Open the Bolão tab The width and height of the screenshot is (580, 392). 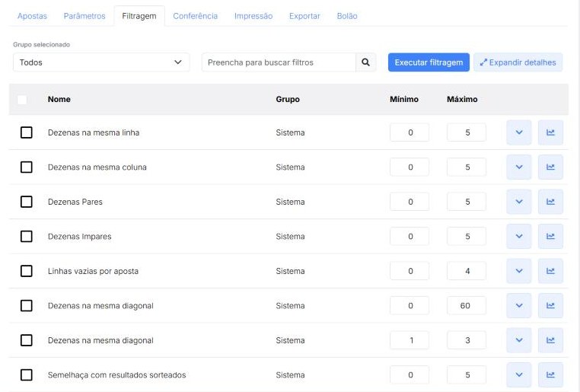click(x=347, y=16)
